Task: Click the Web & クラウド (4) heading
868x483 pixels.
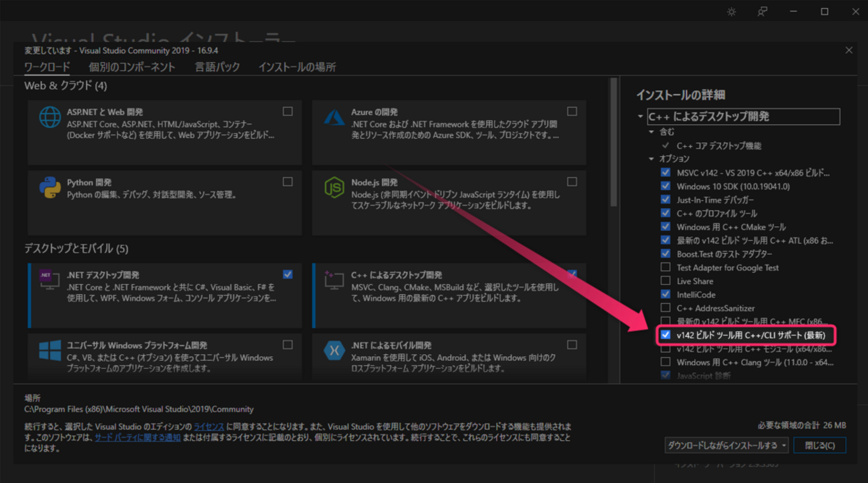Action: pyautogui.click(x=65, y=86)
